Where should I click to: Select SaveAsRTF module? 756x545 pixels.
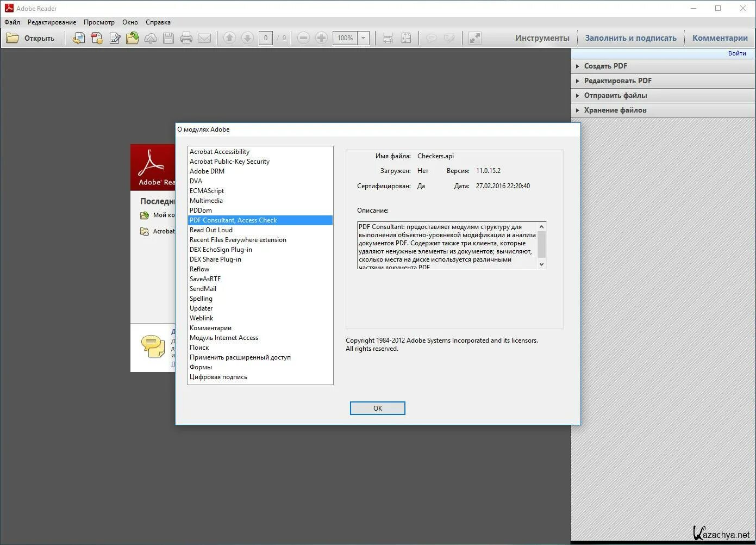click(x=260, y=279)
